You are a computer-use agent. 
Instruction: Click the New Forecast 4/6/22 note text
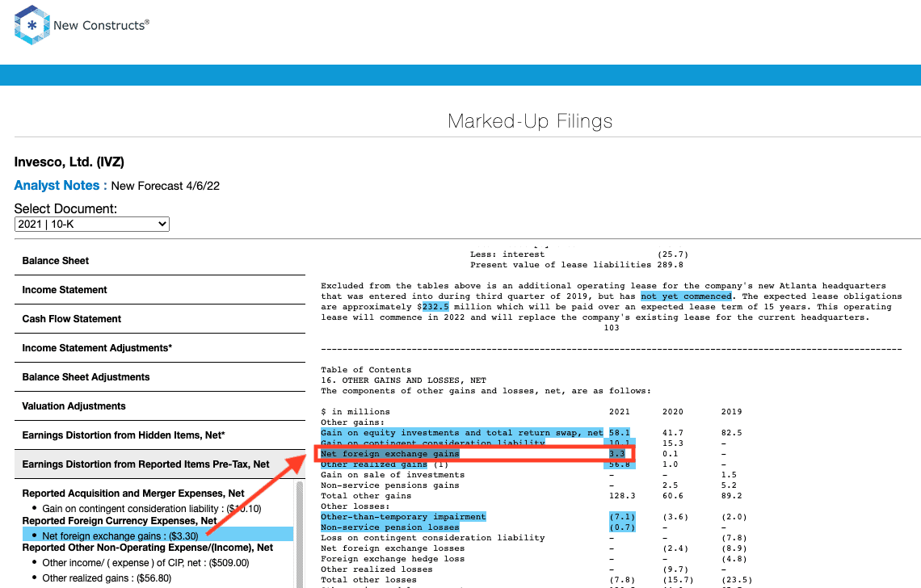click(165, 187)
